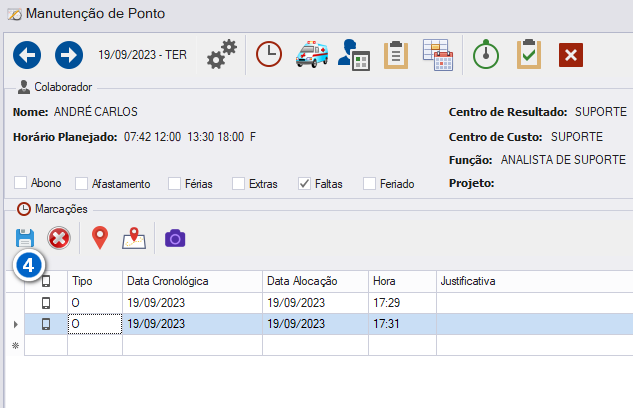Click Tipo cell in the 17:31 row
This screenshot has width=633, height=408.
pos(95,324)
